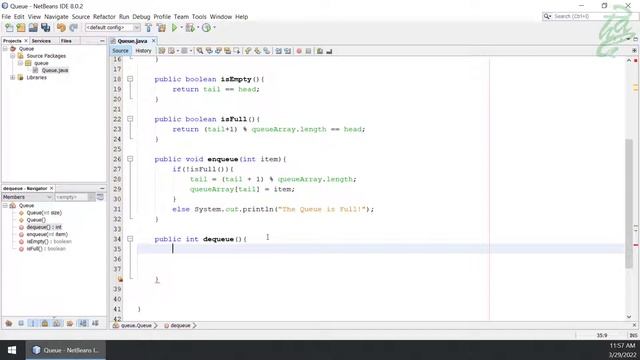
Task: Open the Tools menu
Action: 199,17
